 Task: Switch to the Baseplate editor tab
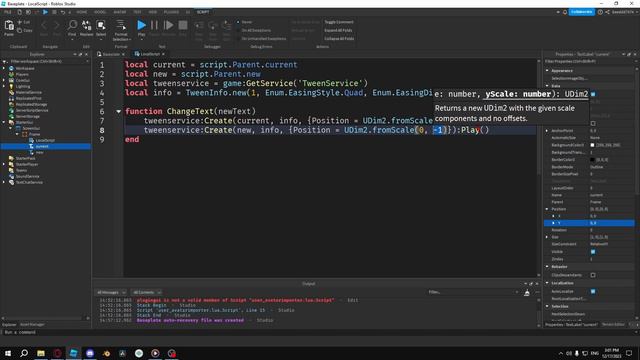coord(111,54)
